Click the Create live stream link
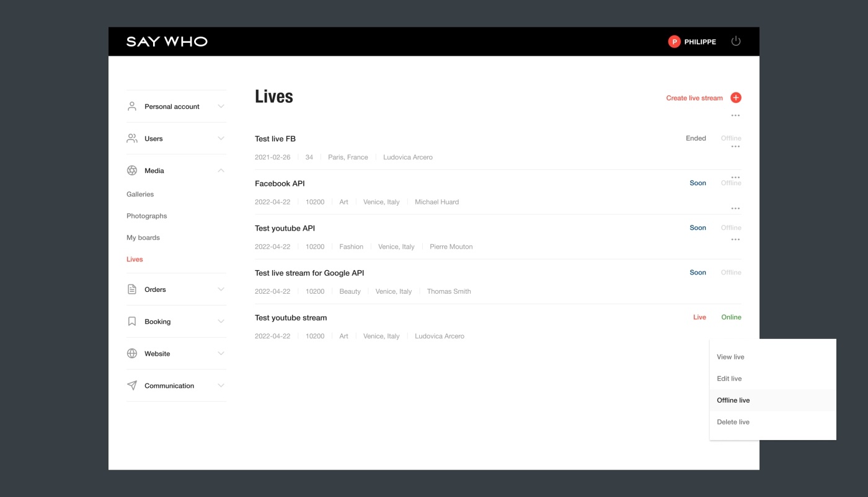Viewport: 868px width, 497px height. [x=694, y=98]
